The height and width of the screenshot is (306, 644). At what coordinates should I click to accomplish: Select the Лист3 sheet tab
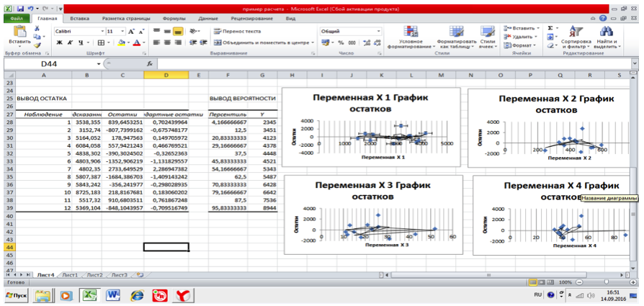click(120, 275)
